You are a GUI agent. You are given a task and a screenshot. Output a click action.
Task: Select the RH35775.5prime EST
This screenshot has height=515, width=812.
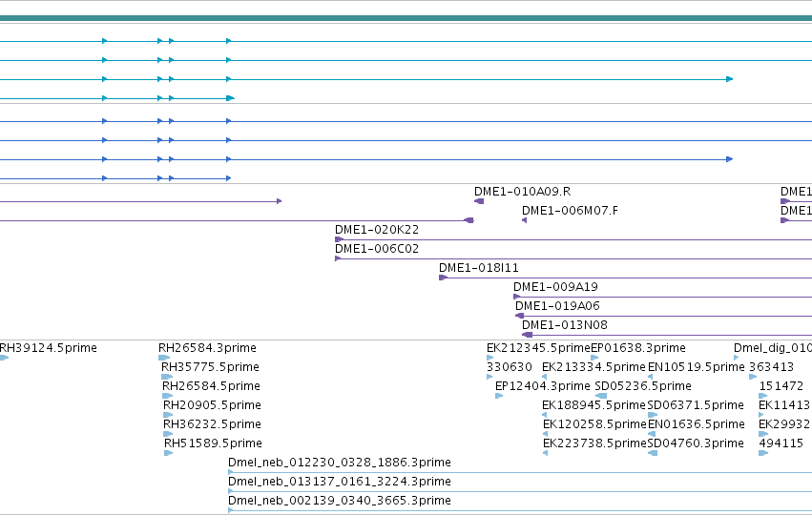tap(210, 367)
